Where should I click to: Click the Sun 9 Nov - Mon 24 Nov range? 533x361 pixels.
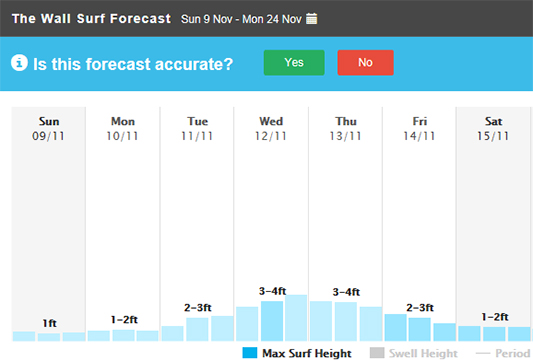[241, 19]
